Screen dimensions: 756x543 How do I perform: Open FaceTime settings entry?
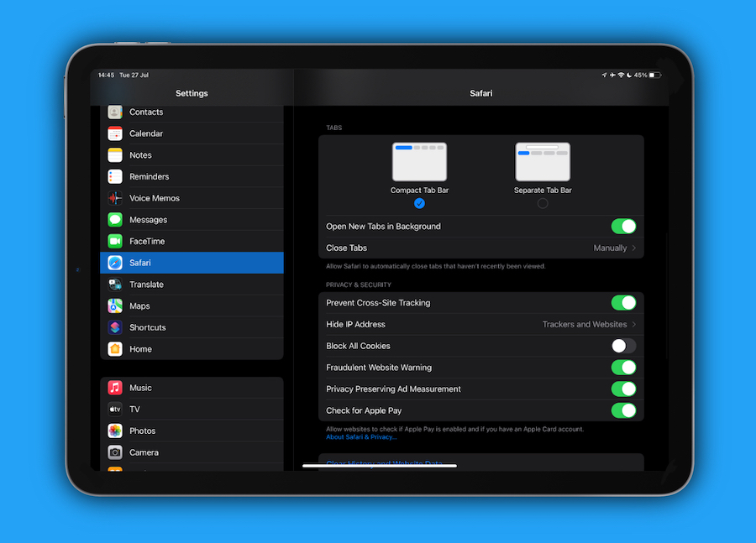192,241
